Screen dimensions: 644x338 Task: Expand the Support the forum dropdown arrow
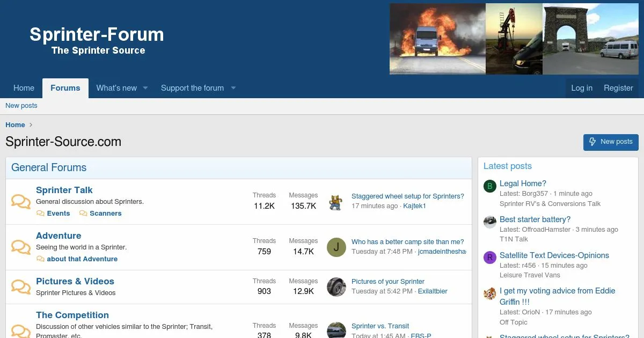point(233,88)
